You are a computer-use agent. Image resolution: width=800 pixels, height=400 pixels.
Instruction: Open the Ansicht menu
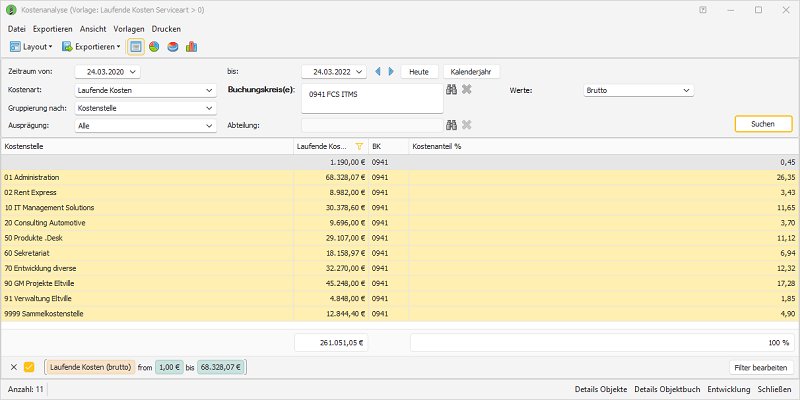pos(93,29)
